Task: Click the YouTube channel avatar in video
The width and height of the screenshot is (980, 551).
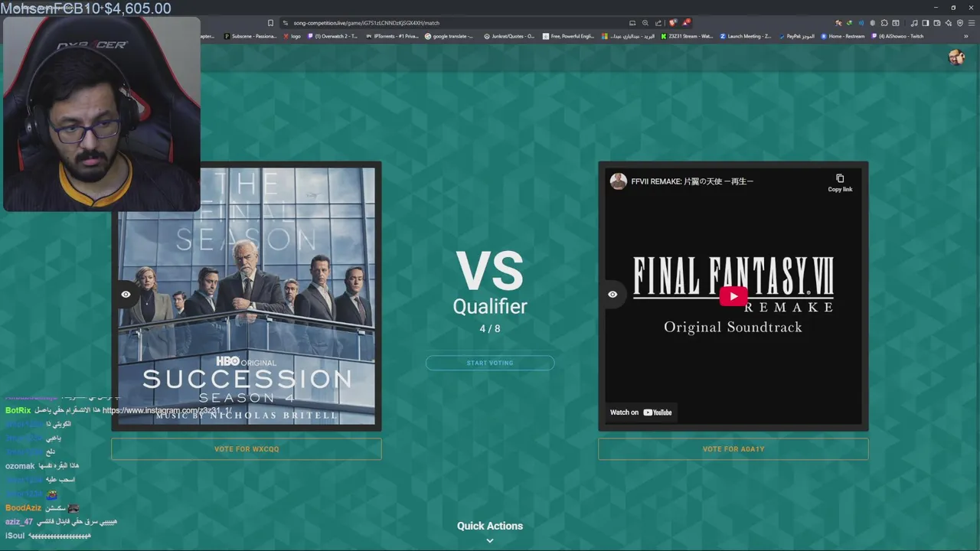Action: click(618, 181)
